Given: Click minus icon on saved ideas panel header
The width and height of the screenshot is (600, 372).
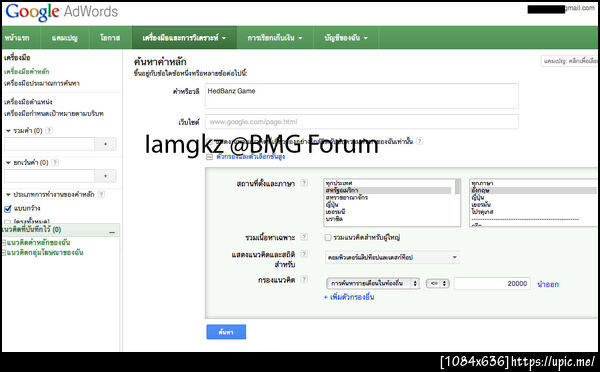Looking at the screenshot, I should point(112,232).
